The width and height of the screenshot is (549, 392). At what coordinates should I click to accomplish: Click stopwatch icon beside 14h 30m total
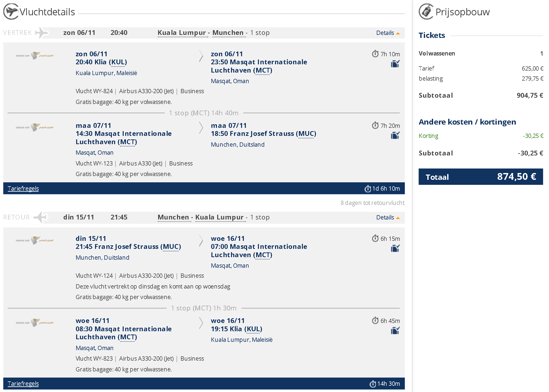373,384
